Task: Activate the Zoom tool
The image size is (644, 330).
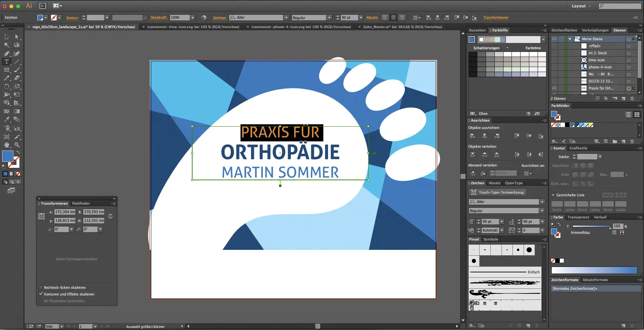Action: (x=17, y=145)
